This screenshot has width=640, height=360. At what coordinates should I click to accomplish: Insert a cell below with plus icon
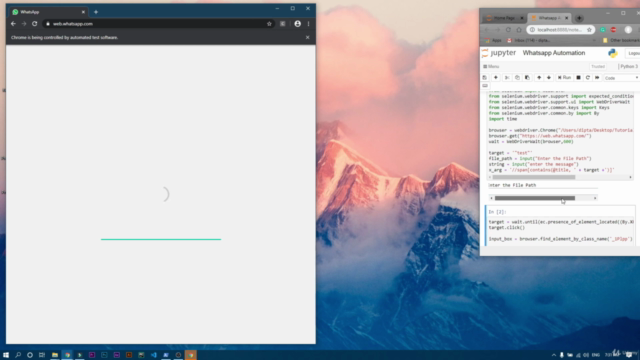[x=496, y=78]
